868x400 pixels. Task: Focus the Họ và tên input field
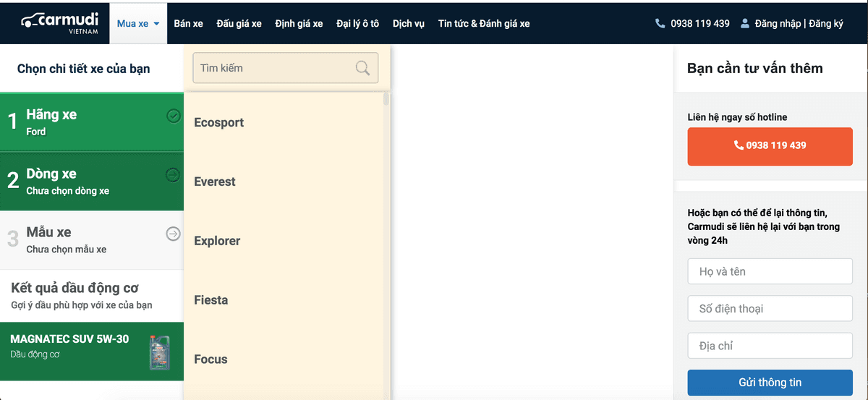[770, 272]
